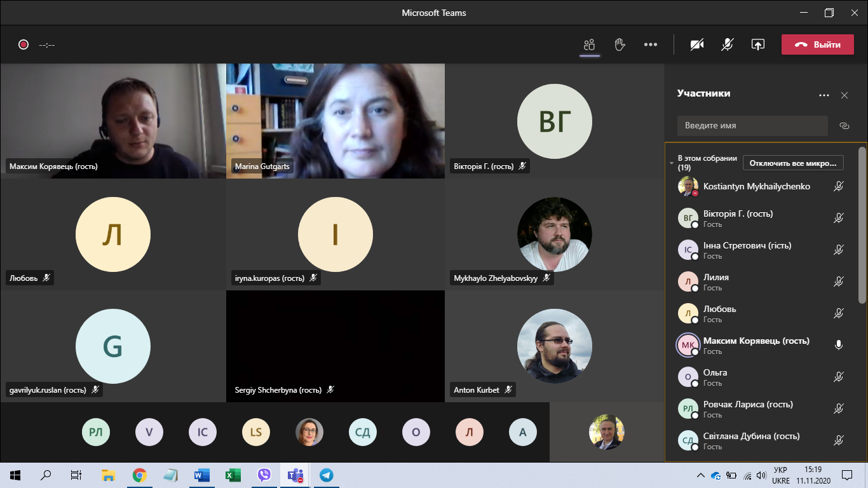The height and width of the screenshot is (488, 868).
Task: Select Ровчак Лариса (гость) participant
Action: coord(761,409)
